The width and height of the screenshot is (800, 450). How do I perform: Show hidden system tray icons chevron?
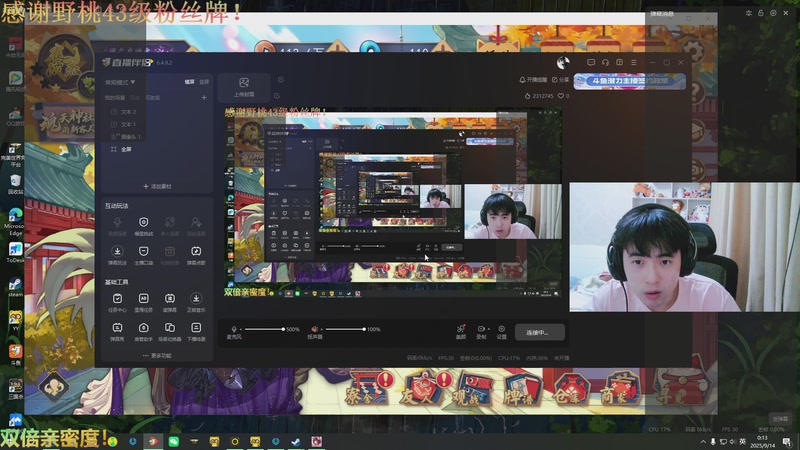(x=703, y=442)
